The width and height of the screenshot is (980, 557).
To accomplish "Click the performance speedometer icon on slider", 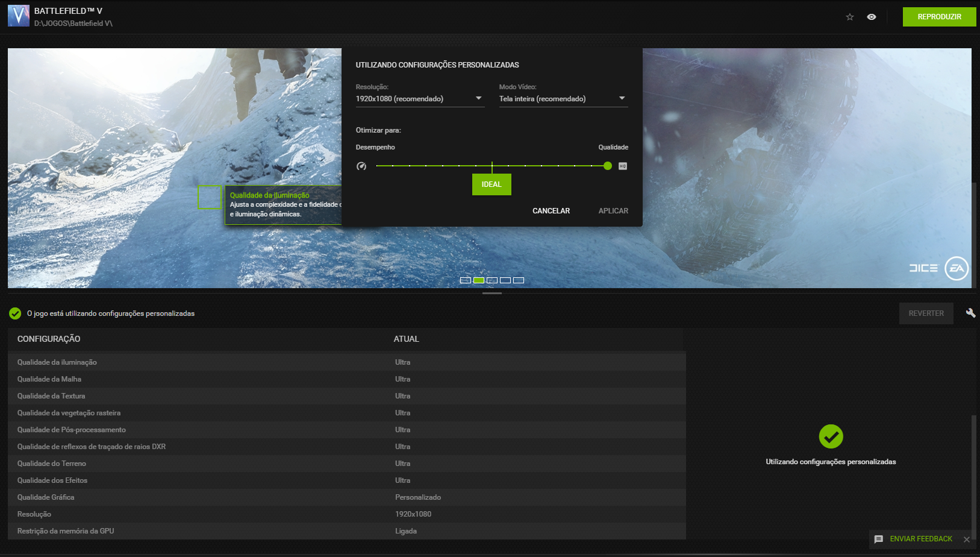I will coord(361,166).
